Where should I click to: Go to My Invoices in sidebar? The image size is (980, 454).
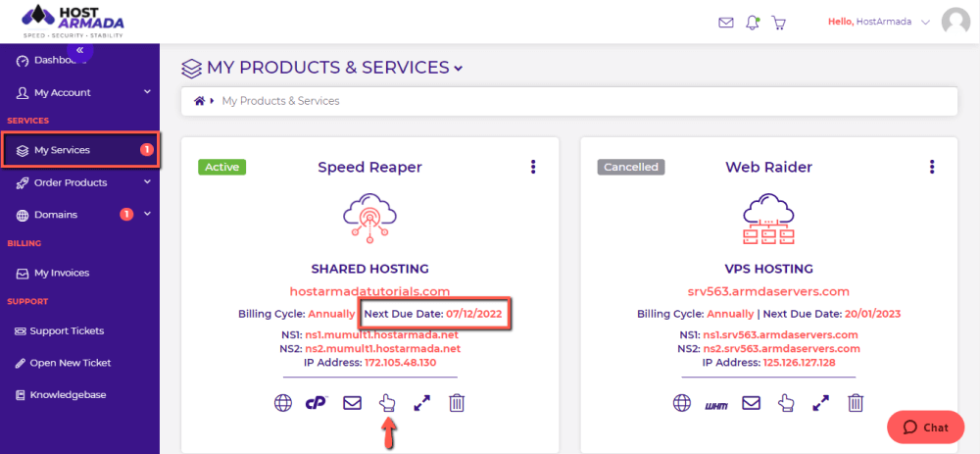[62, 273]
